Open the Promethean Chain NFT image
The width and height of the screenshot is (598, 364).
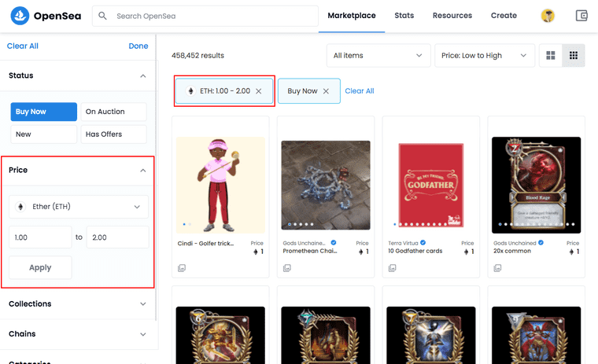(x=326, y=186)
